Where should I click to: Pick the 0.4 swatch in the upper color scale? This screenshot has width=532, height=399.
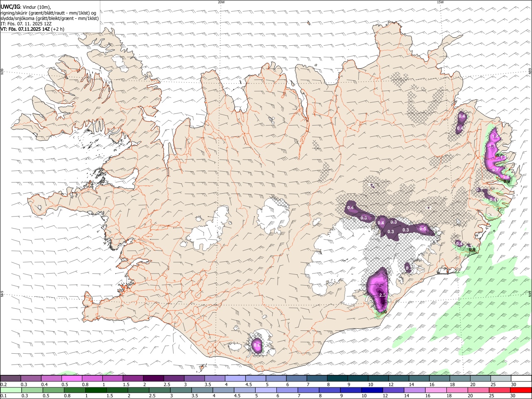pyautogui.click(x=51, y=378)
